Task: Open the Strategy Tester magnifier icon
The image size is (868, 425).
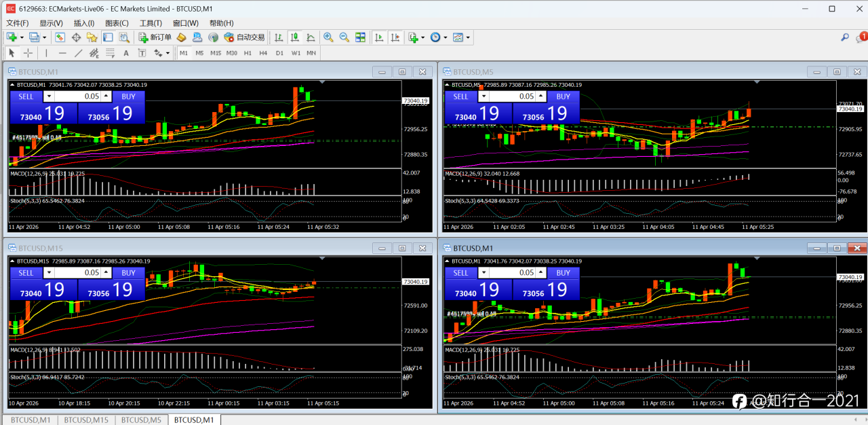Action: coord(123,37)
